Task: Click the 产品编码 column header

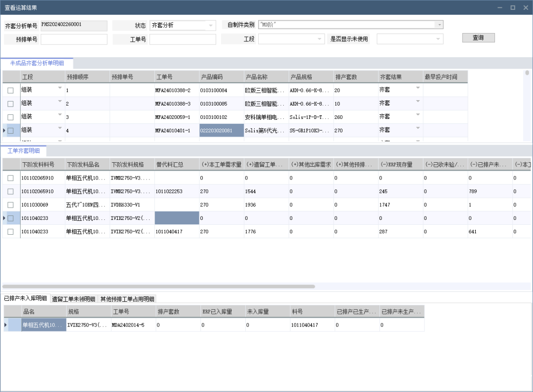Action: tap(221, 77)
